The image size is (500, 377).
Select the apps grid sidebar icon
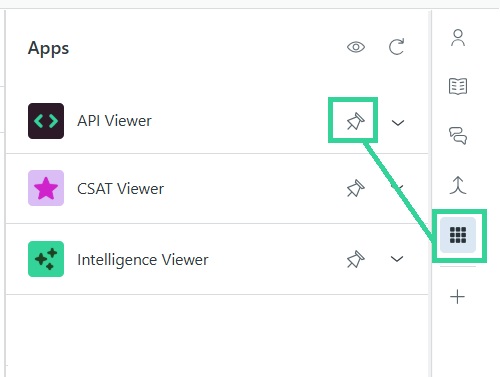458,235
